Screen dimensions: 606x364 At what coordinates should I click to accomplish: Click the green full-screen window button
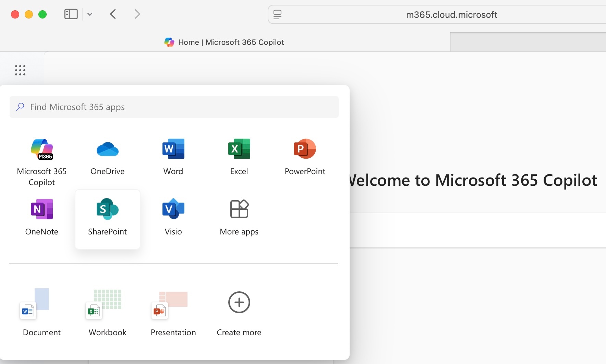pos(43,14)
